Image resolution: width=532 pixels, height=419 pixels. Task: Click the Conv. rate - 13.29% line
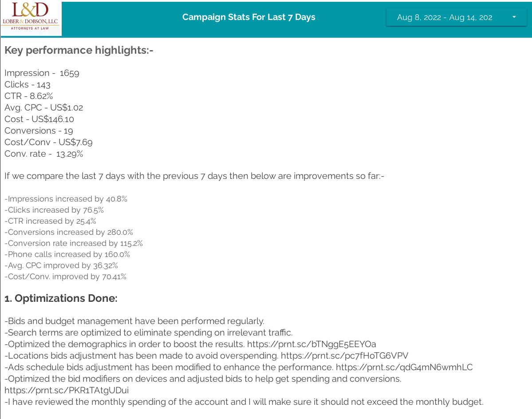pos(44,154)
